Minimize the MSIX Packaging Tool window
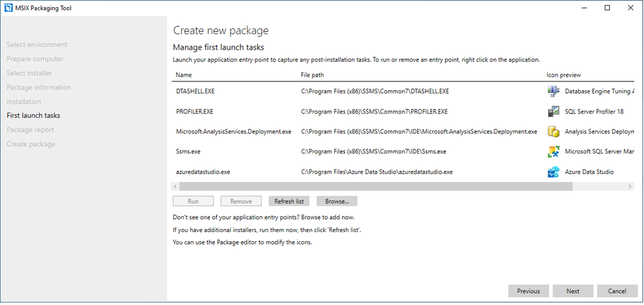The height and width of the screenshot is (305, 644). coord(584,7)
